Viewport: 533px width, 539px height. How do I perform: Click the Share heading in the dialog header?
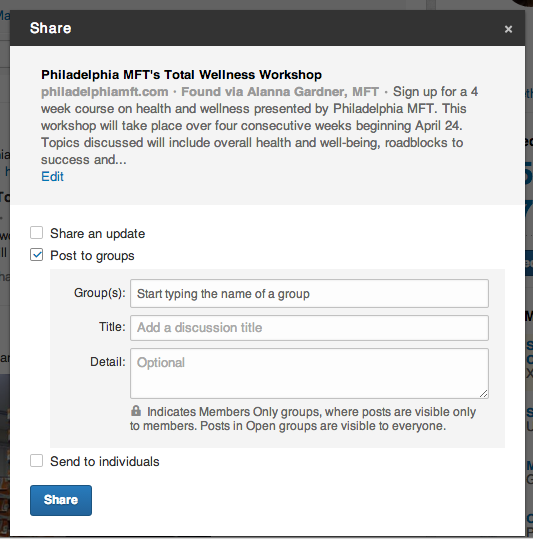[x=51, y=28]
